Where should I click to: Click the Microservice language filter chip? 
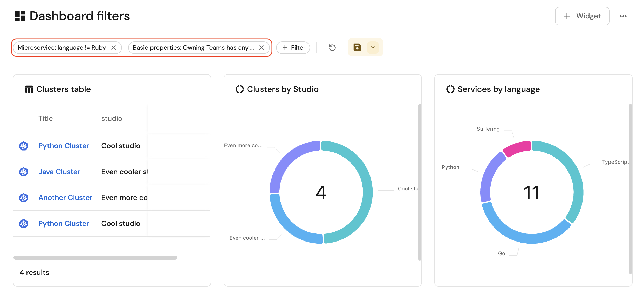pos(62,48)
